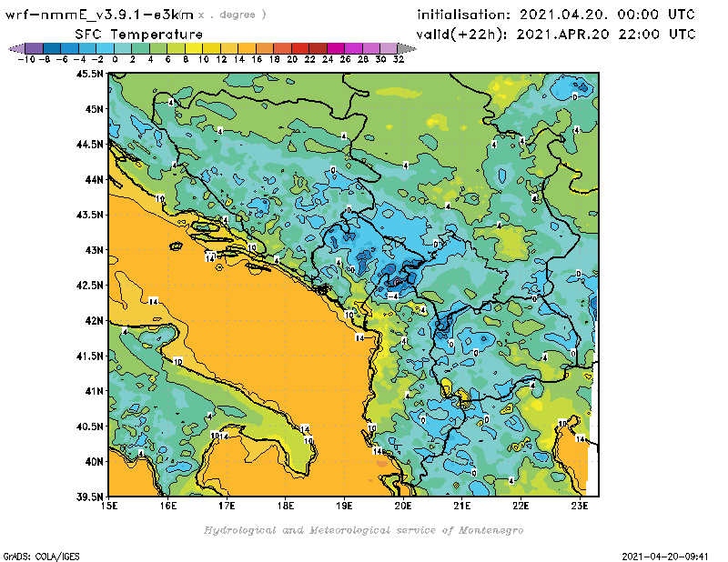Click the '19E' longitude label

pos(344,506)
